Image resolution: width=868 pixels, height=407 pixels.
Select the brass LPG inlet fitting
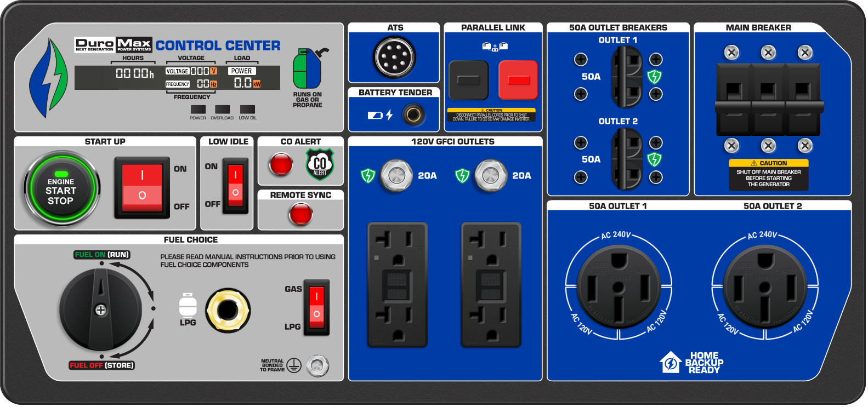[228, 310]
